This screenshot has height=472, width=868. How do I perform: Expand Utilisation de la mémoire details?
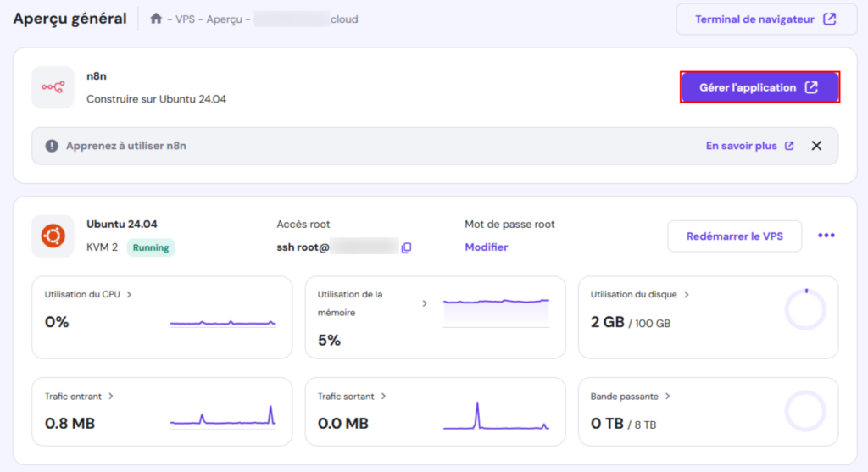click(425, 303)
